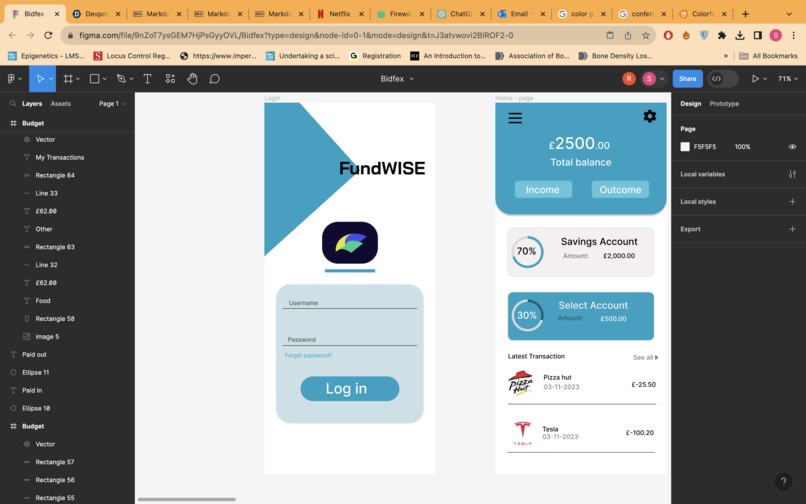
Task: Switch to the Design tab
Action: (x=690, y=103)
